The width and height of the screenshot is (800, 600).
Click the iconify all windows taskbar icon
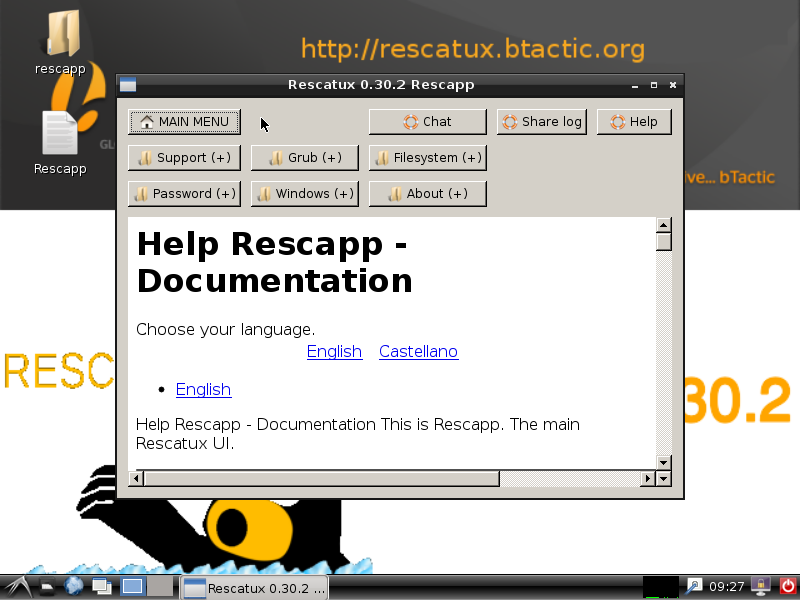(102, 587)
